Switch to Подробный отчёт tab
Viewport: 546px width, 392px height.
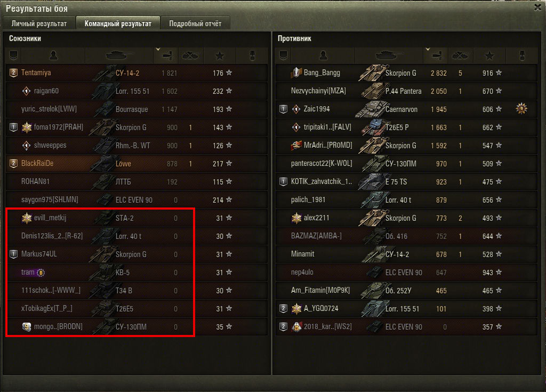click(195, 23)
